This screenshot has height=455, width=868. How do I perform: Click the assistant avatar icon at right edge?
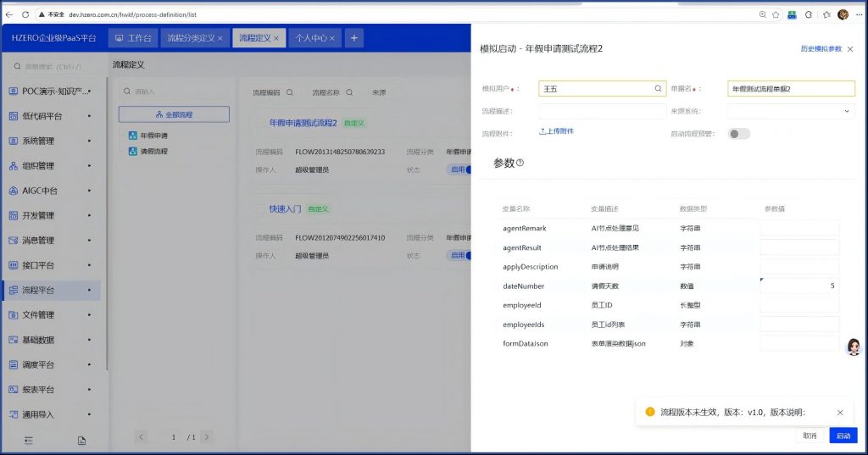pos(854,346)
